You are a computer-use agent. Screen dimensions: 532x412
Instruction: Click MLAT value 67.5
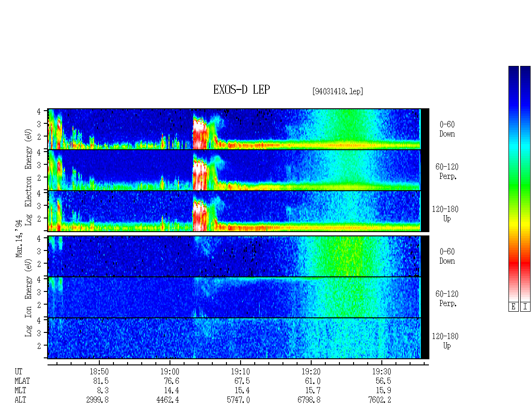coord(242,381)
